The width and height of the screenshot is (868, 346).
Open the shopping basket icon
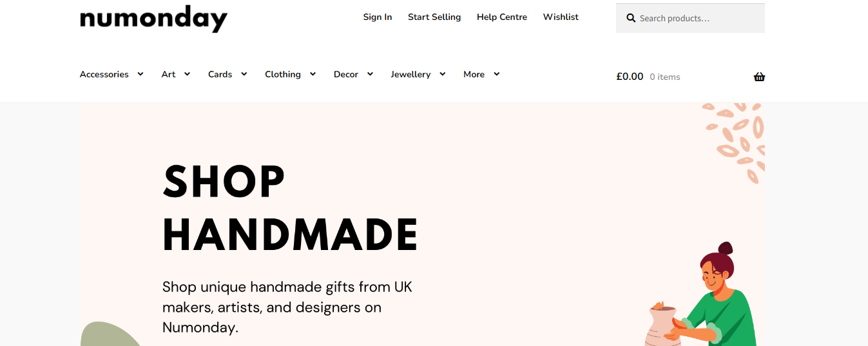pyautogui.click(x=759, y=77)
